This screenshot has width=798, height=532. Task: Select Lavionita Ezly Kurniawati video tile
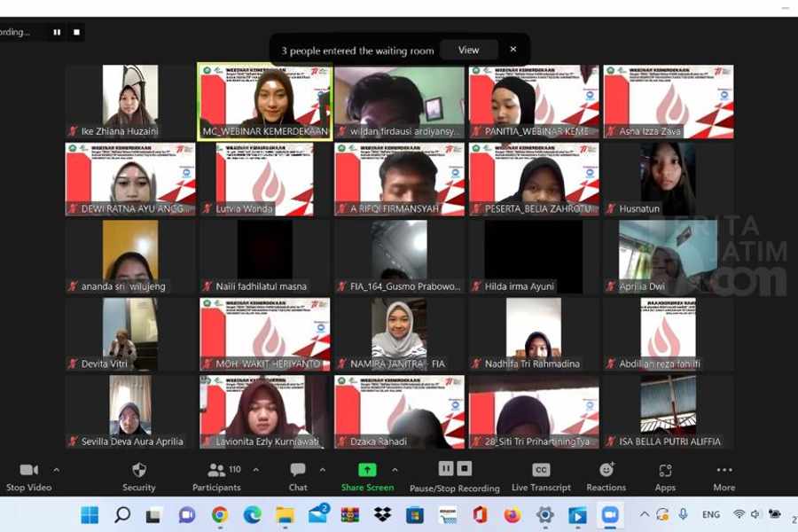coord(264,411)
